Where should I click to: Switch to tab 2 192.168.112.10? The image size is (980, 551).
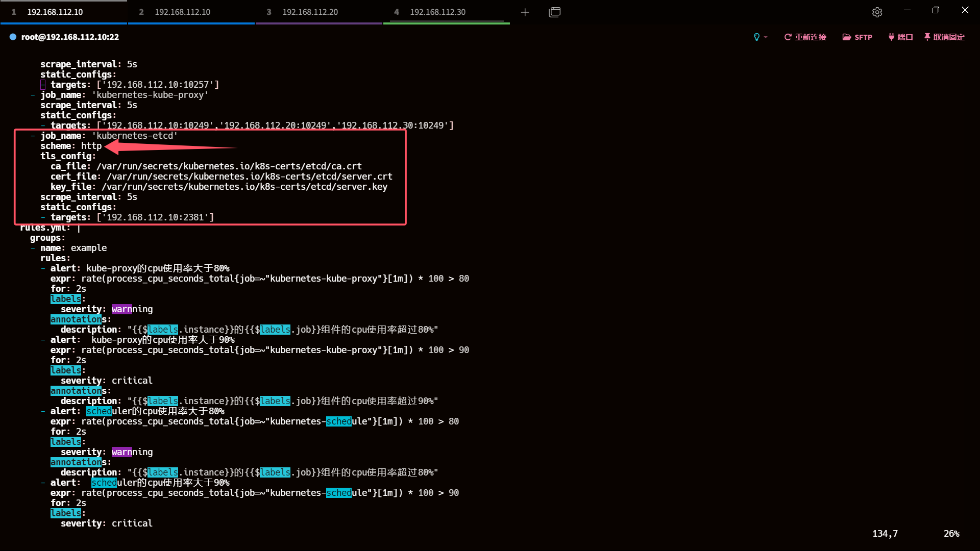tap(183, 12)
